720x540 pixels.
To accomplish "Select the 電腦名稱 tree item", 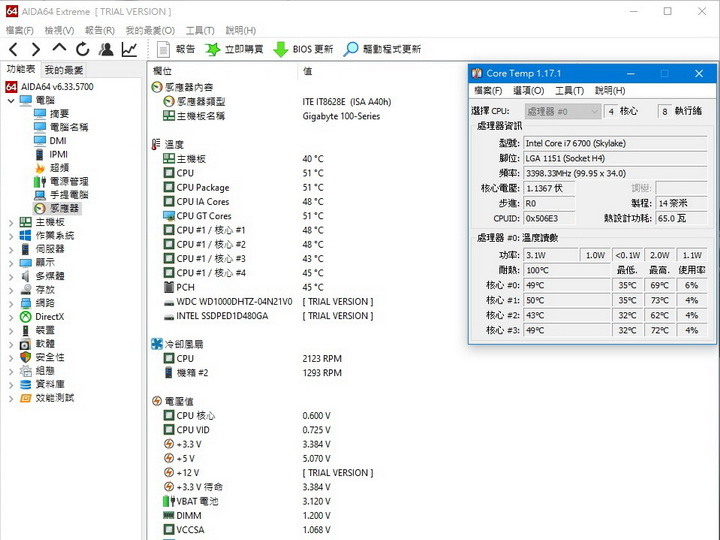I will [x=68, y=127].
